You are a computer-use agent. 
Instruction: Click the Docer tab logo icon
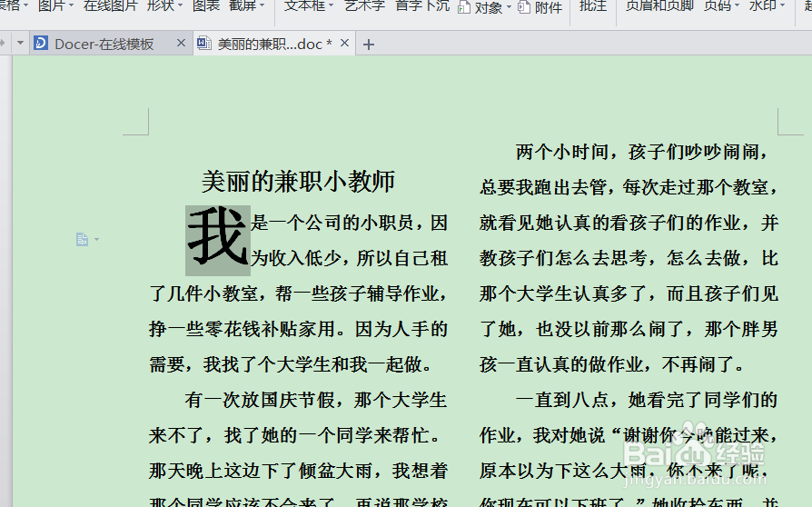(x=41, y=43)
